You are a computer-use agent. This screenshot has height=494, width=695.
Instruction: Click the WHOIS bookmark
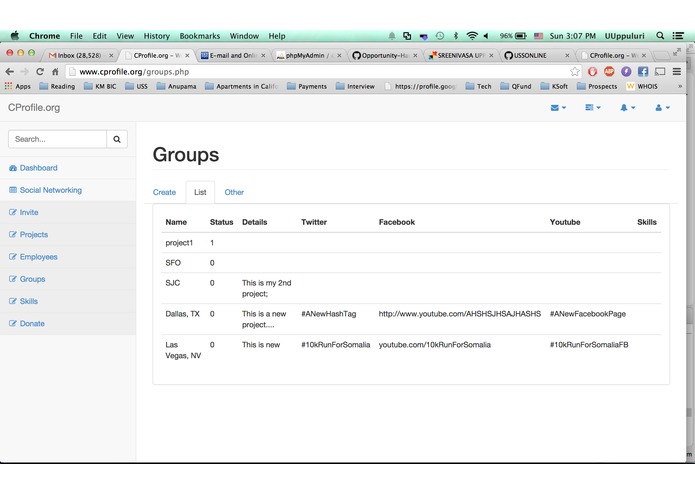(x=642, y=86)
